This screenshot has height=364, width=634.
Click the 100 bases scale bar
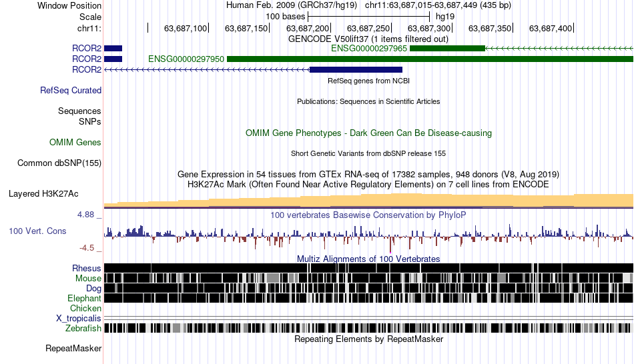click(x=368, y=17)
